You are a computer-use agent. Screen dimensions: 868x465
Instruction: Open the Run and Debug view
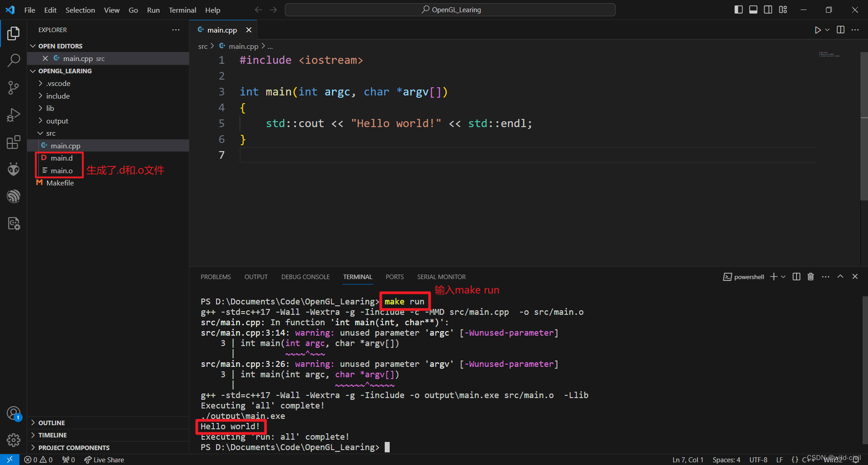[14, 114]
